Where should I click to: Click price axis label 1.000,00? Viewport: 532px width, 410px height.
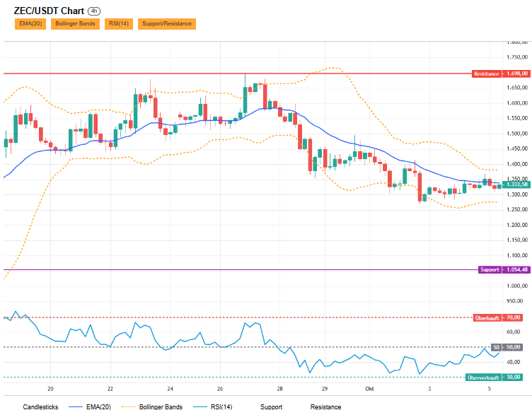(x=517, y=286)
